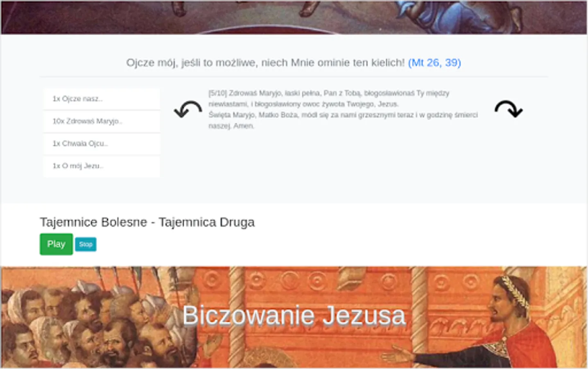Start audio with the green Play button
This screenshot has height=369, width=588.
[56, 244]
